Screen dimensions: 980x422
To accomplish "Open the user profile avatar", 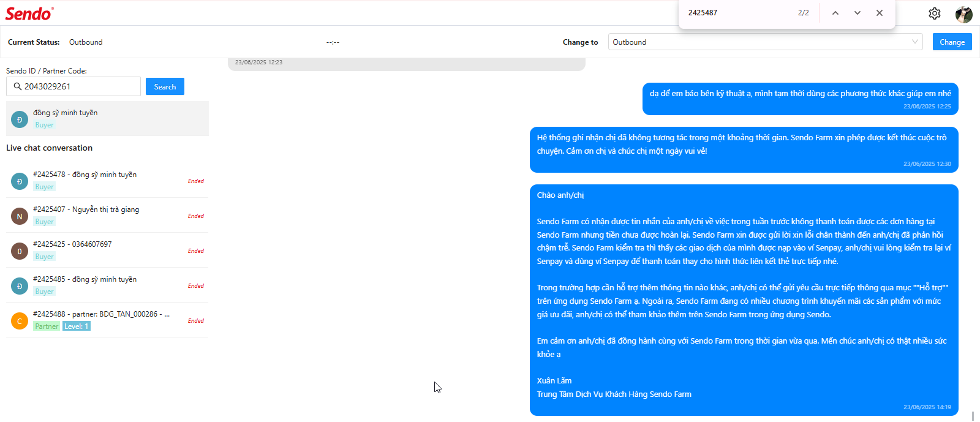I will (964, 14).
